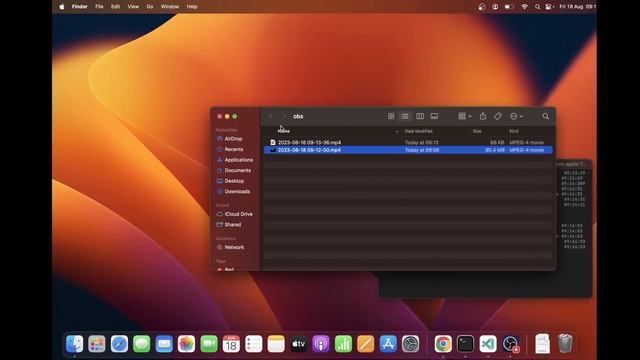Open Launchpad from the Dock
Screen dimensions: 640x360
[x=97, y=344]
